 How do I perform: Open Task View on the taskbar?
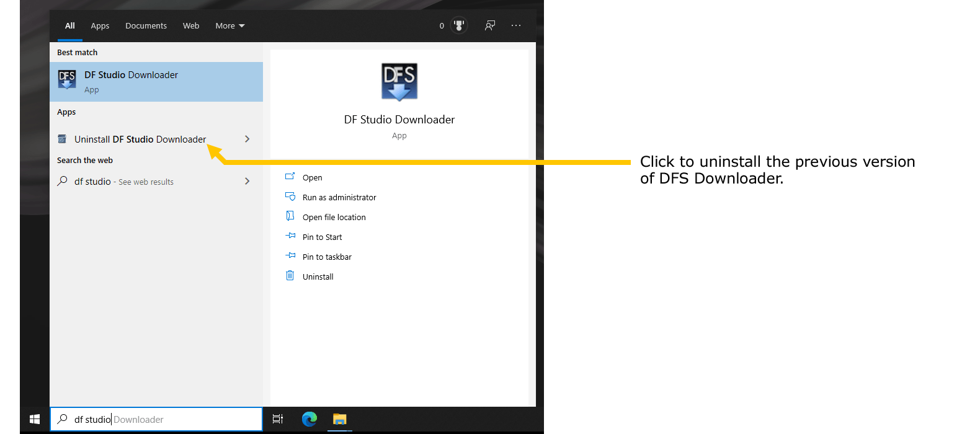tap(278, 419)
